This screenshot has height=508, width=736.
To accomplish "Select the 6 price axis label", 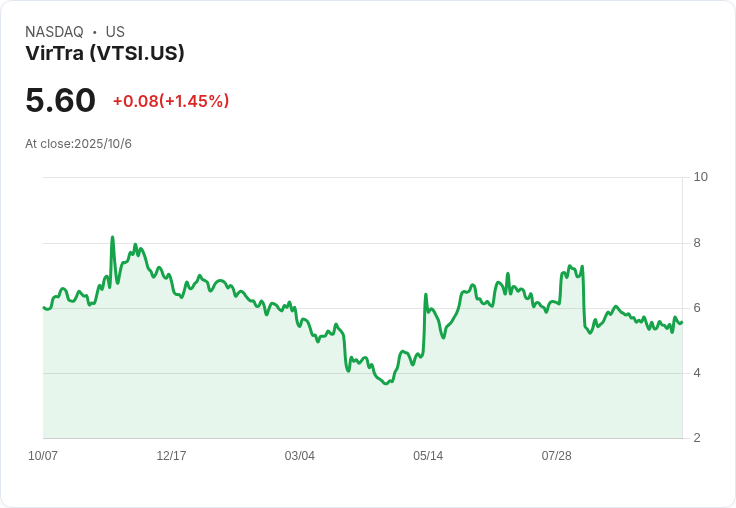I will [697, 308].
